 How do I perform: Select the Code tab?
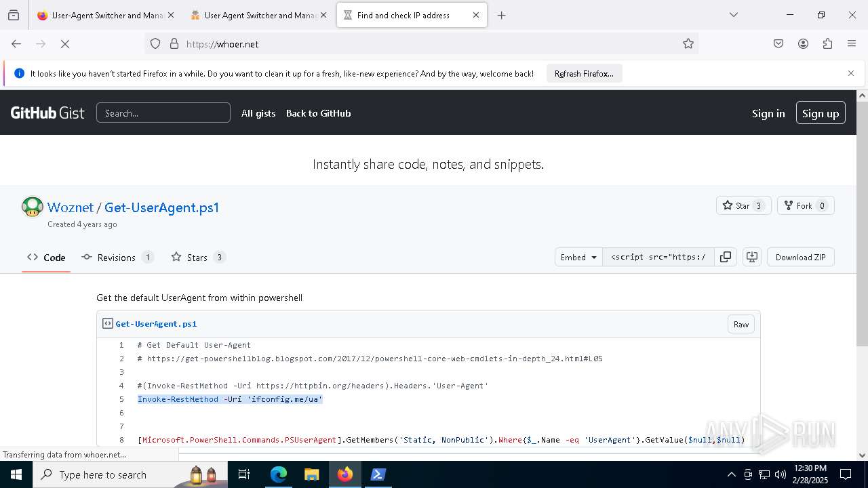click(46, 258)
